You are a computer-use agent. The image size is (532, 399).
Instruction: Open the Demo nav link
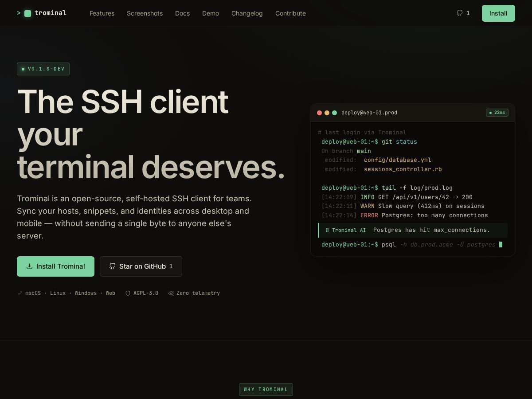[x=211, y=13]
